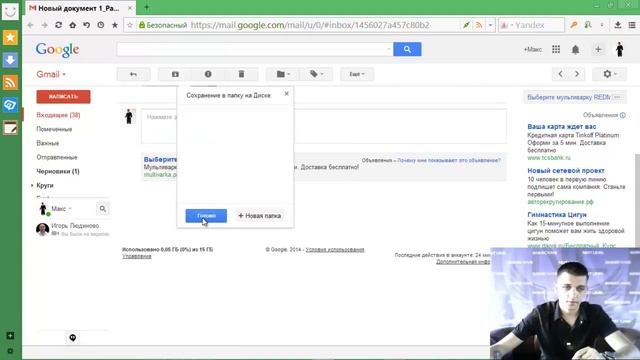Image resolution: width=640 pixels, height=360 pixels.
Task: Report message as spam
Action: [x=208, y=74]
